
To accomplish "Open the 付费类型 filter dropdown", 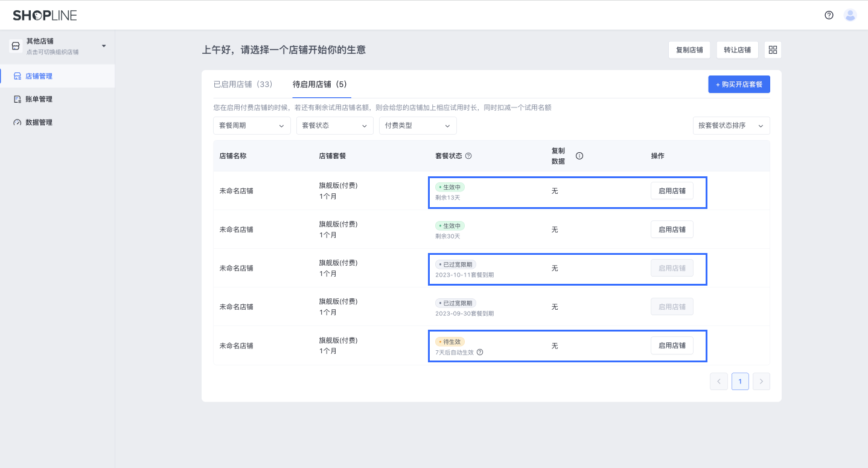I will click(418, 126).
